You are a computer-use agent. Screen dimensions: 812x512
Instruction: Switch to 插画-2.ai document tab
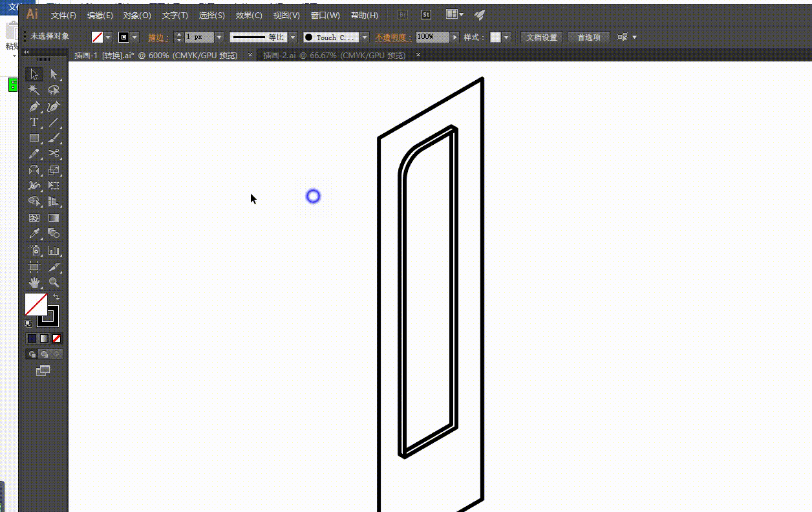[334, 56]
